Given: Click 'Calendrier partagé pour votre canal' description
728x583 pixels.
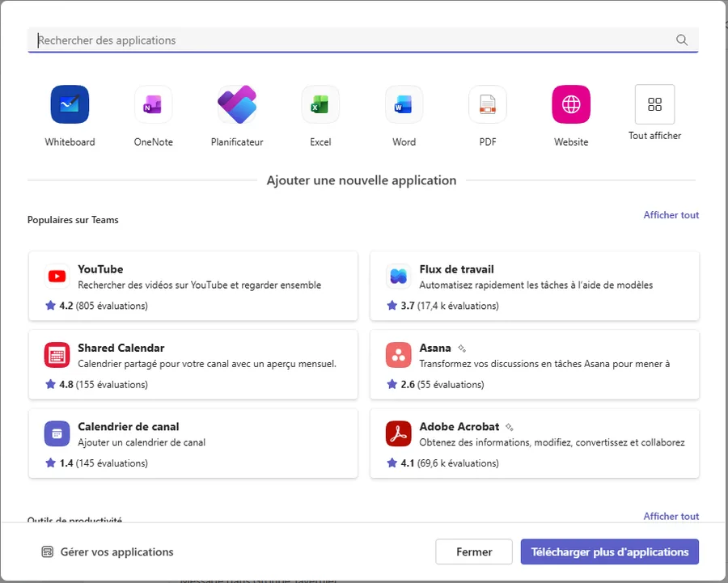Looking at the screenshot, I should coord(207,364).
